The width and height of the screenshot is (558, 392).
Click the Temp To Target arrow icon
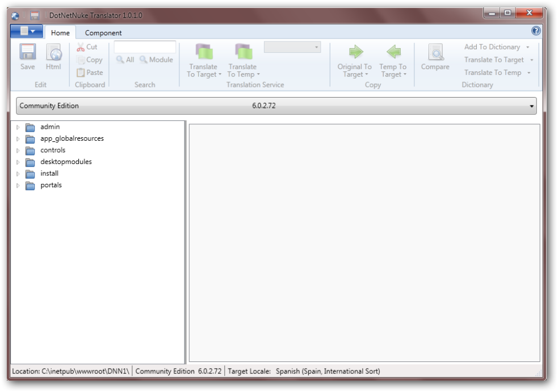point(393,52)
